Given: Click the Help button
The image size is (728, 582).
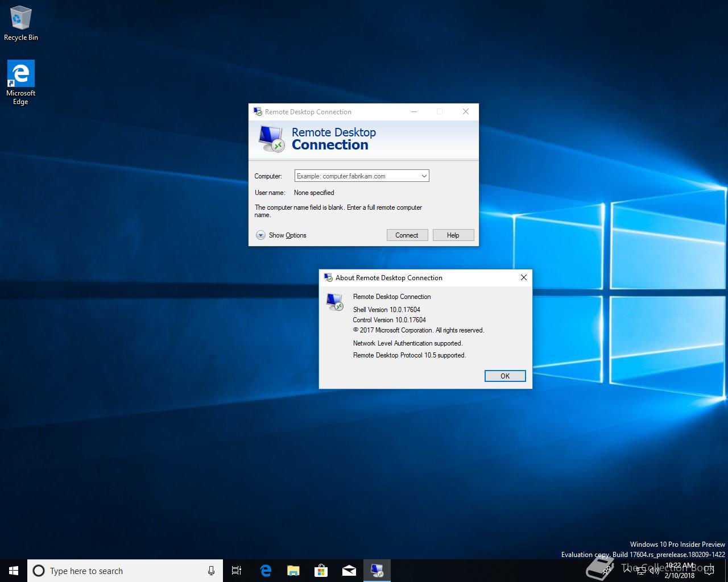Looking at the screenshot, I should coord(453,235).
